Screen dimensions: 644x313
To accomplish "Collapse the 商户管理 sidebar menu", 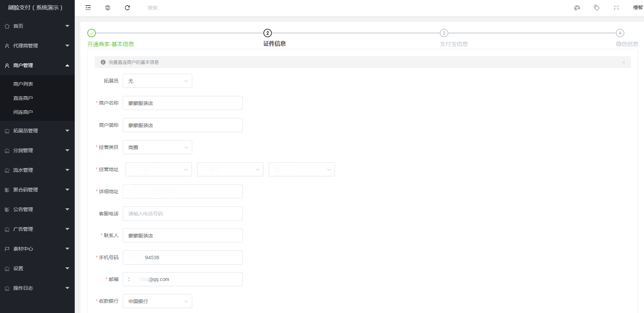I will [x=37, y=65].
